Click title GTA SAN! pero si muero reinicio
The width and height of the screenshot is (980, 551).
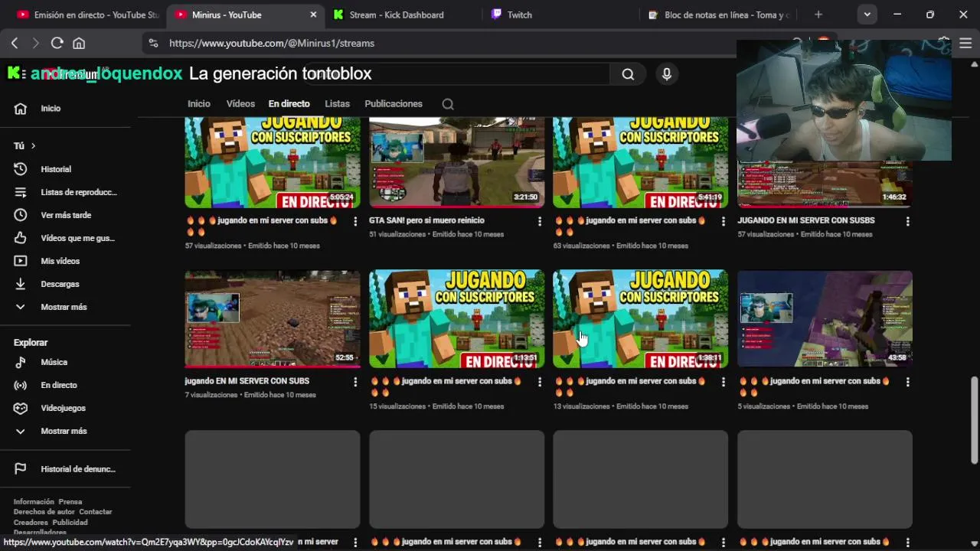click(426, 220)
